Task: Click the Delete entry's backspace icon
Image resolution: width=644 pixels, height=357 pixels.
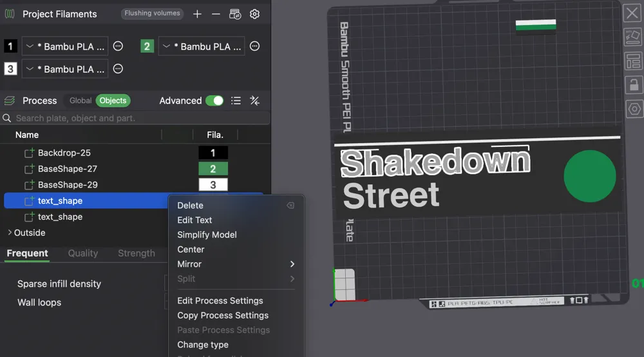Action: tap(290, 206)
